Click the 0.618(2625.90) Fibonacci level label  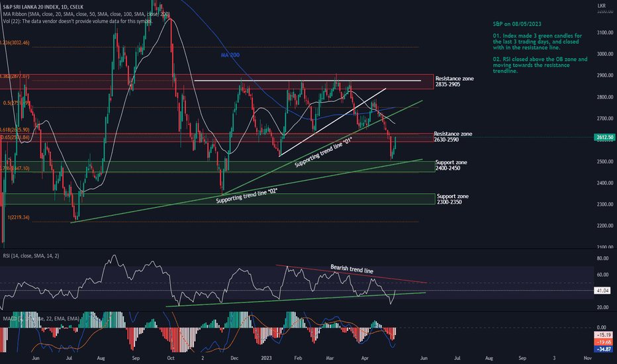click(x=15, y=130)
